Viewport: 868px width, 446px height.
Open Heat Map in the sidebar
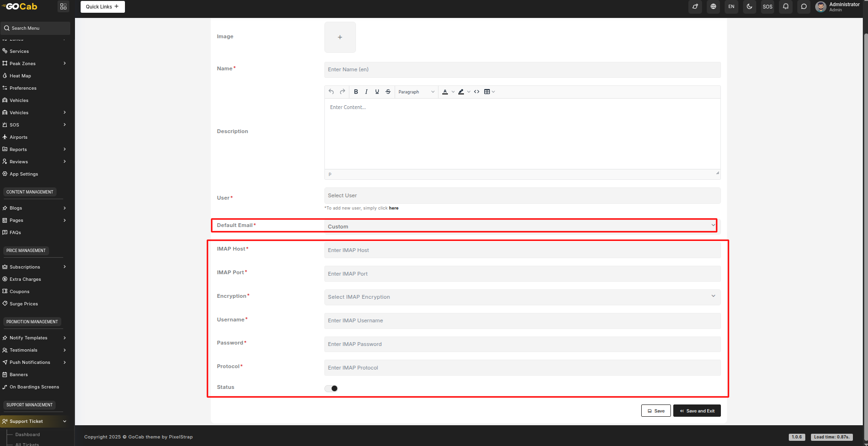click(20, 76)
